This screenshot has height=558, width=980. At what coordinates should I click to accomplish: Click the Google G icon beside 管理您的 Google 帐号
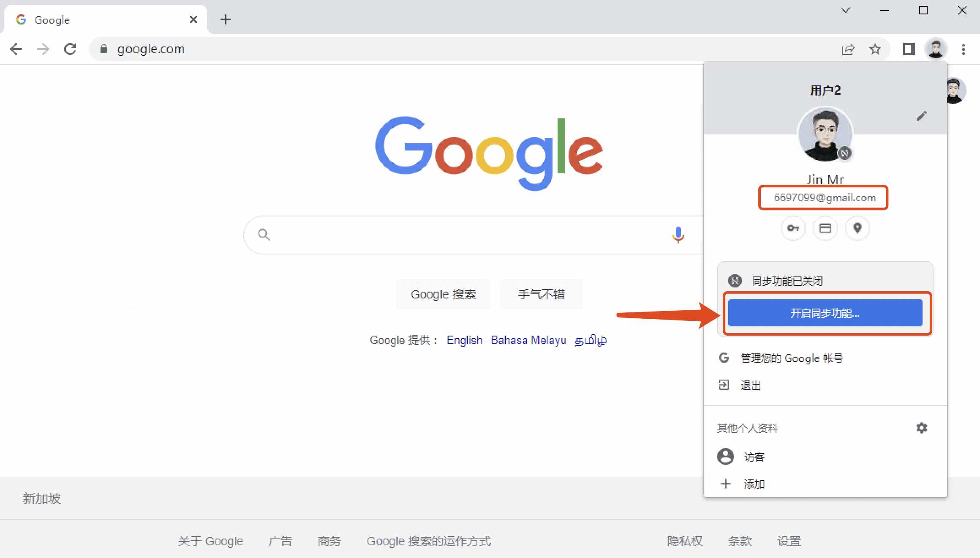click(724, 358)
